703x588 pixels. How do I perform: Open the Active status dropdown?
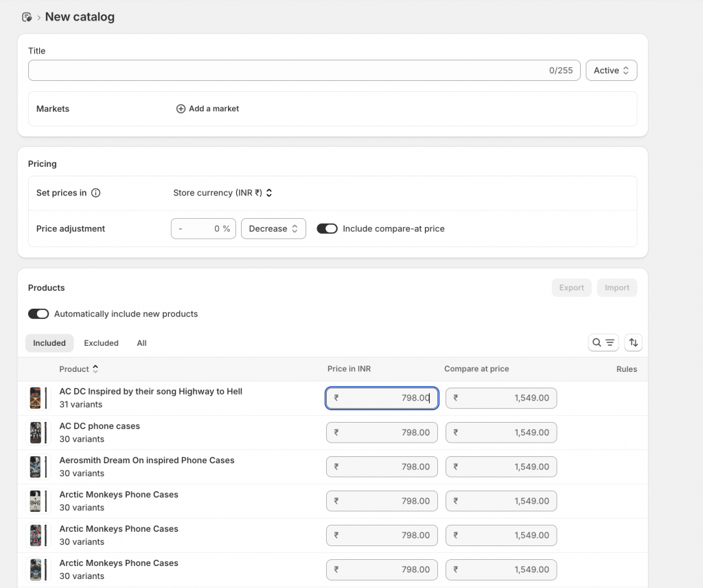(x=610, y=70)
